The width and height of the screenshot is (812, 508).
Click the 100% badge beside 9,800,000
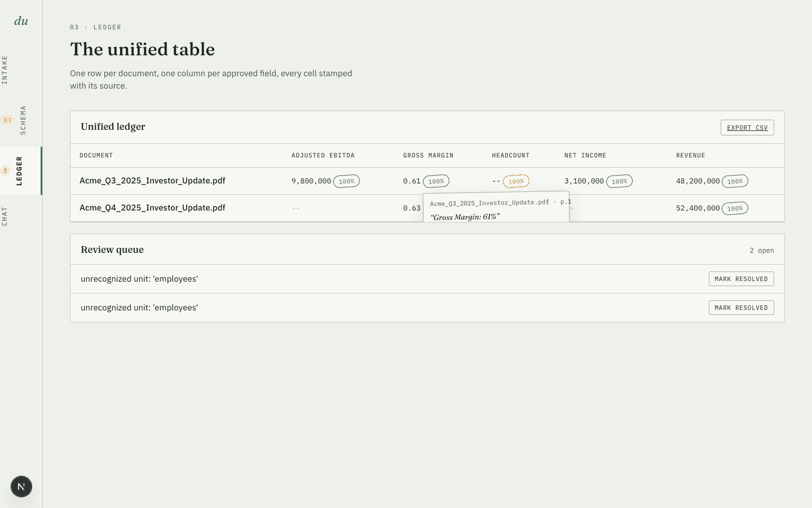346,181
